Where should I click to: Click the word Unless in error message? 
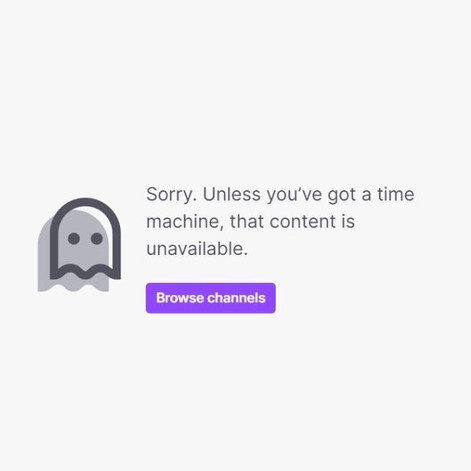pyautogui.click(x=232, y=194)
